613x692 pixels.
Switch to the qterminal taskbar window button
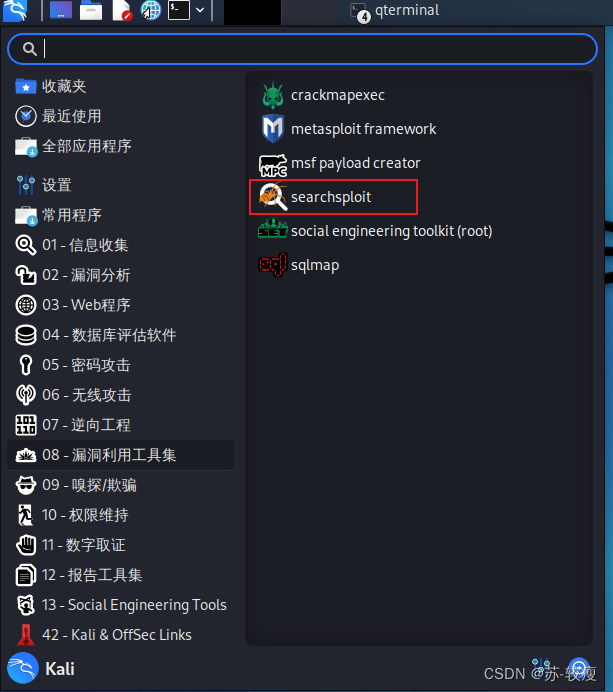[395, 11]
